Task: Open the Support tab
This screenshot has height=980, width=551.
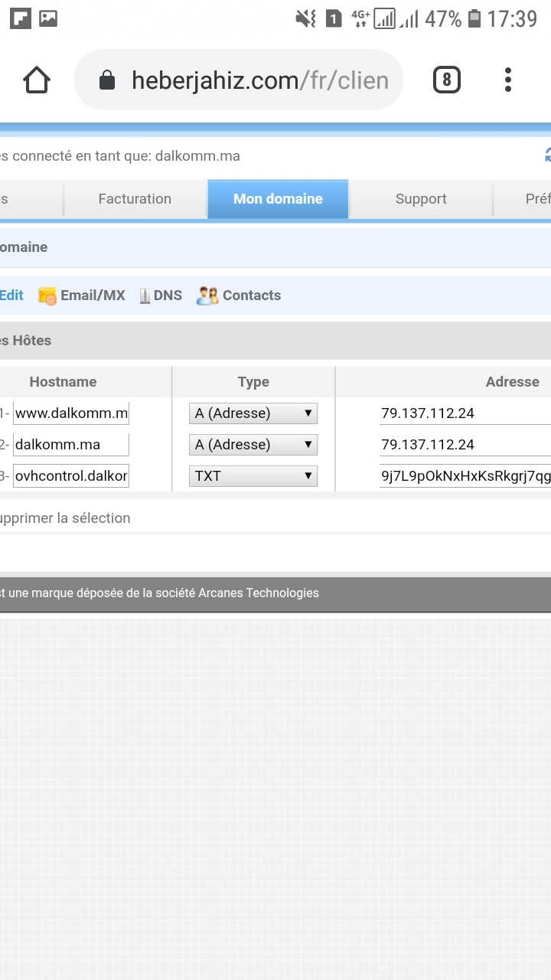Action: (421, 199)
